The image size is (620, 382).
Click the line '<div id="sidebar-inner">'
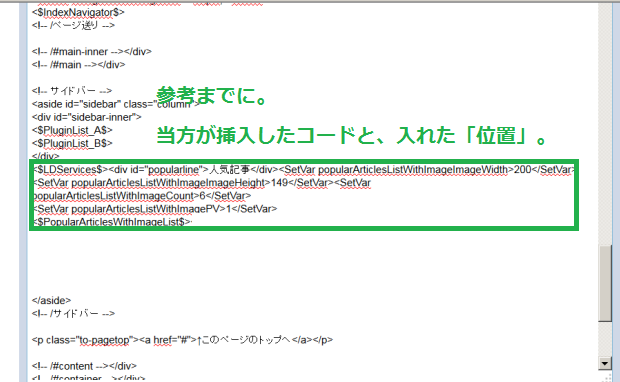click(x=87, y=117)
